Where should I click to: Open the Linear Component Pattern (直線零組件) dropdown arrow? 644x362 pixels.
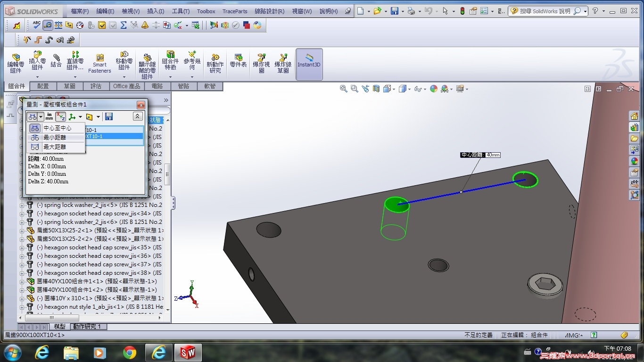click(x=75, y=77)
